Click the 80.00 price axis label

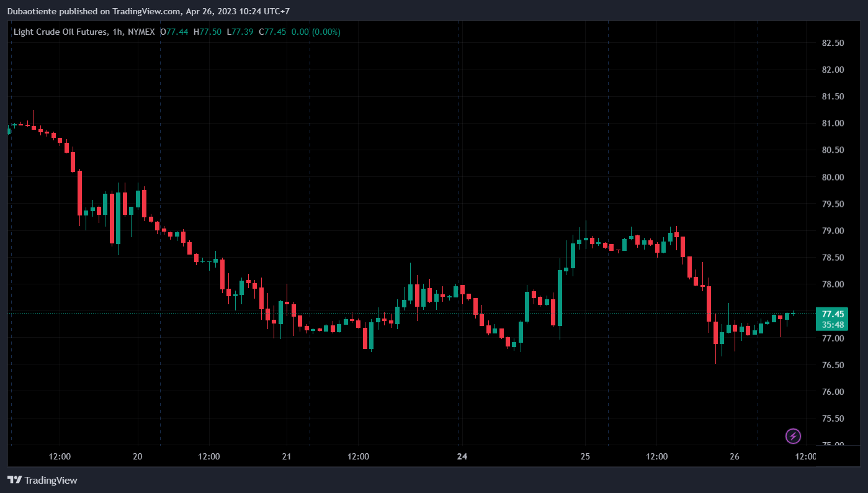coord(832,178)
